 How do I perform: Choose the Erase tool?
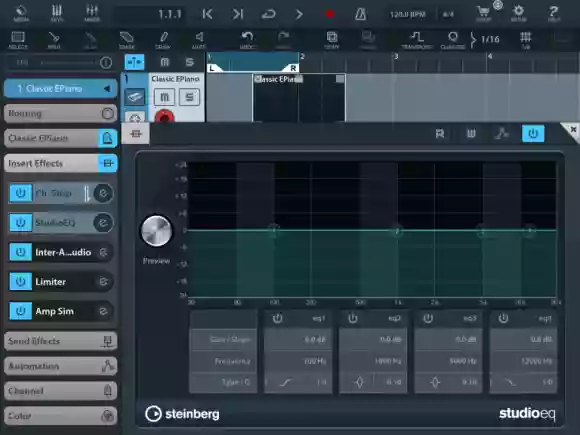(x=127, y=40)
